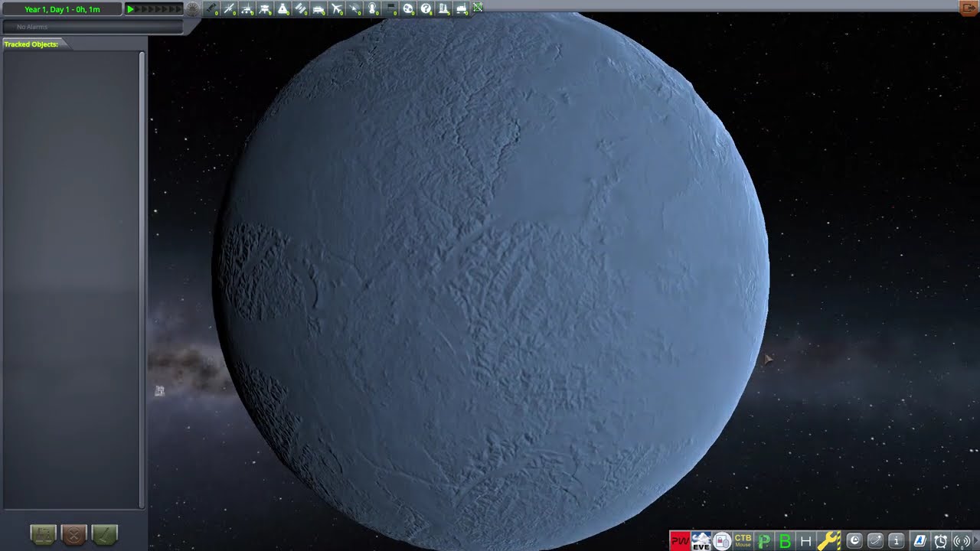Click the Recover vessel button
980x551 pixels.
point(43,534)
